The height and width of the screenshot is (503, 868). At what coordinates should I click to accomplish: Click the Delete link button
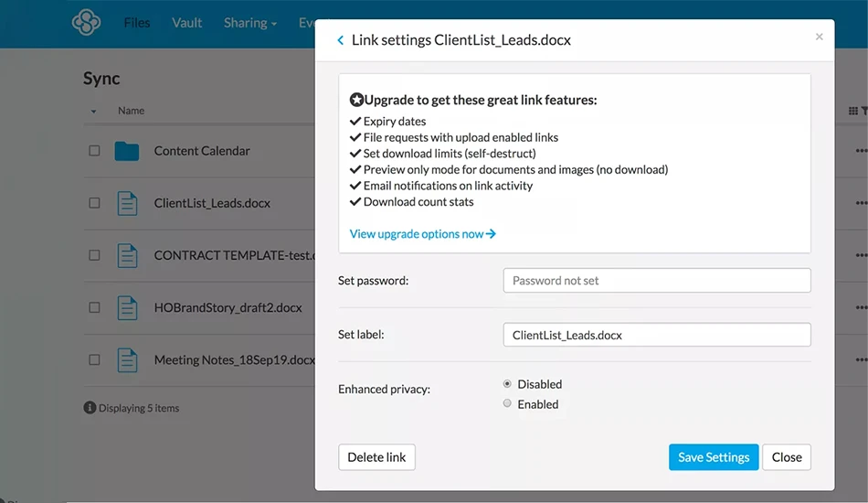(377, 457)
